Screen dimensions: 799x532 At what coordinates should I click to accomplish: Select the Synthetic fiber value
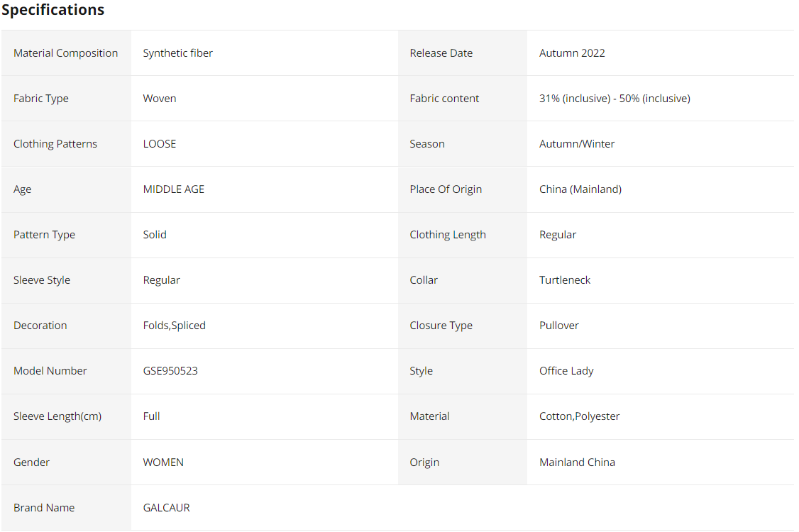(177, 53)
